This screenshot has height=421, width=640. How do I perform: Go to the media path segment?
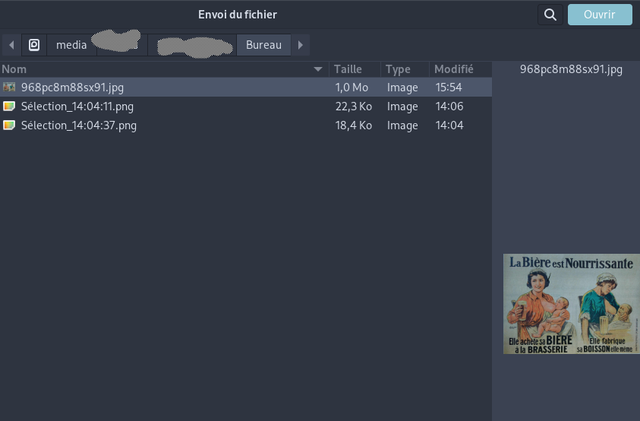[x=71, y=45]
